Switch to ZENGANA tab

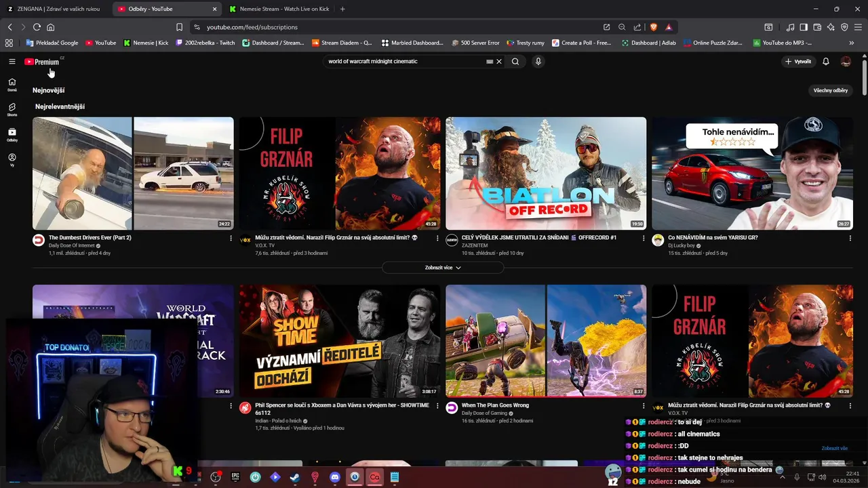pyautogui.click(x=56, y=9)
